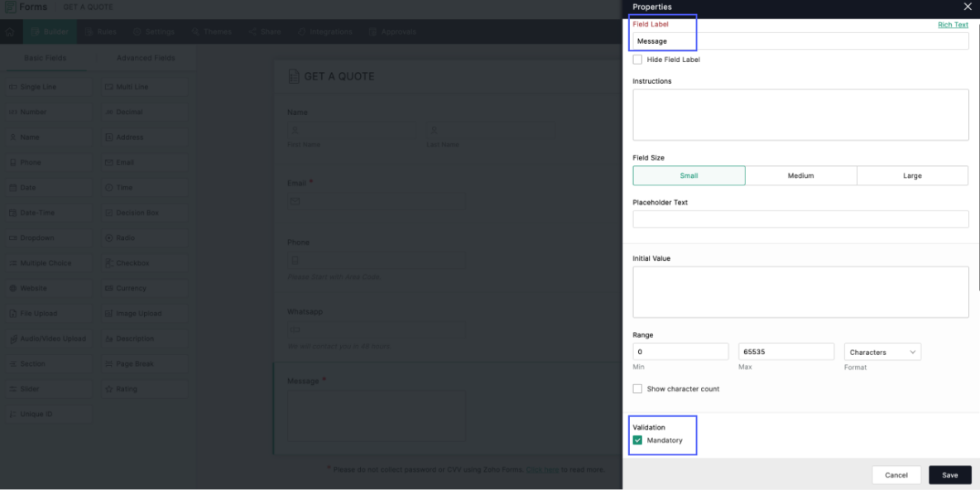Close the Properties panel with the X icon

pyautogui.click(x=968, y=7)
